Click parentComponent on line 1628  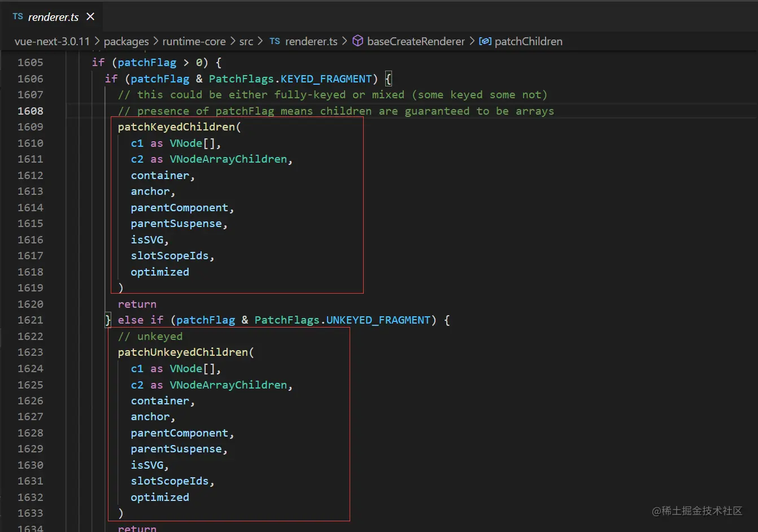point(180,433)
